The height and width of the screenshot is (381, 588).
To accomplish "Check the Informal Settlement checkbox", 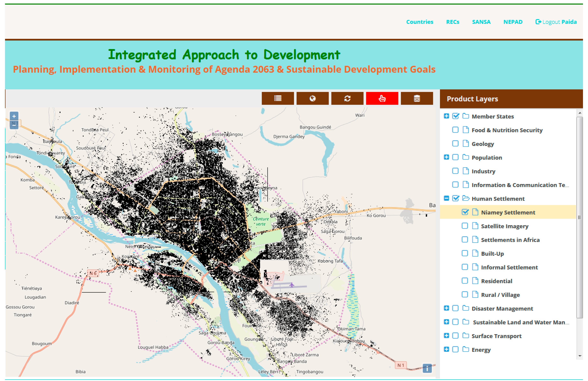I will click(464, 267).
